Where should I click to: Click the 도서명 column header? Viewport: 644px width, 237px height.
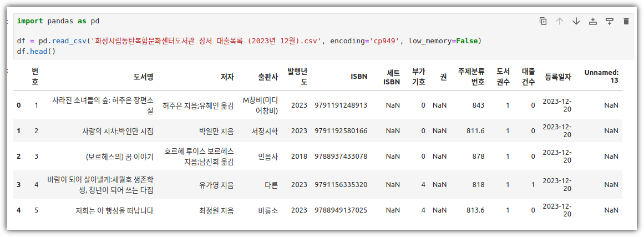click(143, 76)
